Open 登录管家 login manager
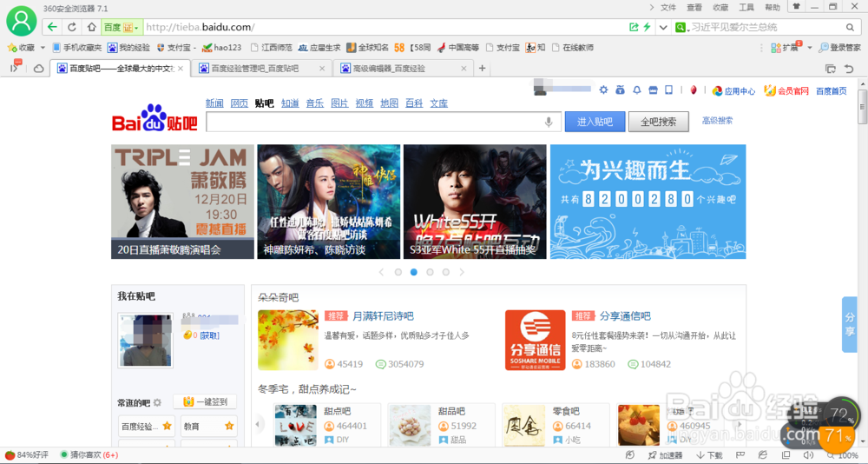This screenshot has width=868, height=464. click(839, 48)
